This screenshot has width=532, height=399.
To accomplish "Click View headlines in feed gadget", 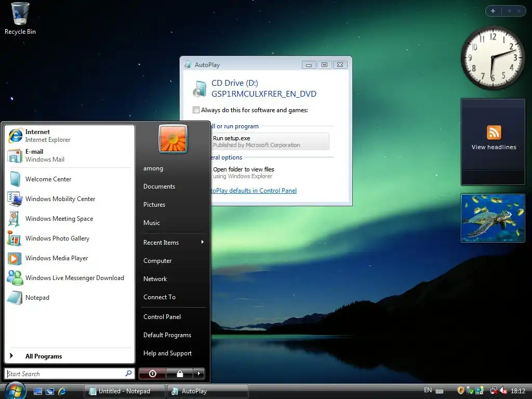I will click(494, 147).
